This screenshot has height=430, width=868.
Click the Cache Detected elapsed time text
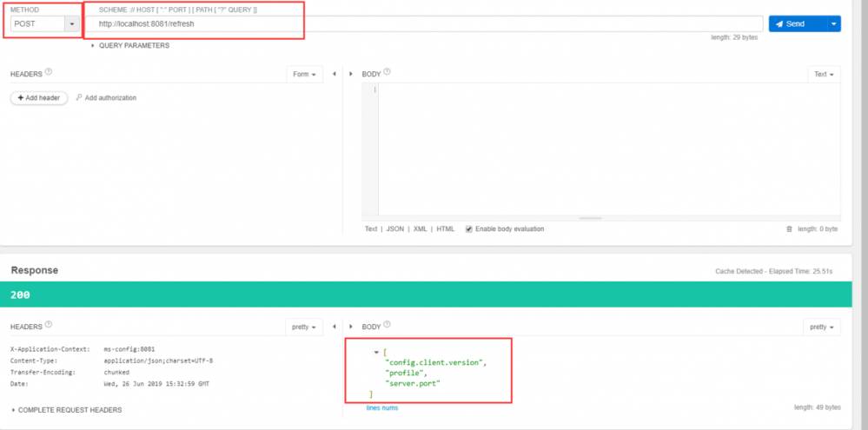774,272
